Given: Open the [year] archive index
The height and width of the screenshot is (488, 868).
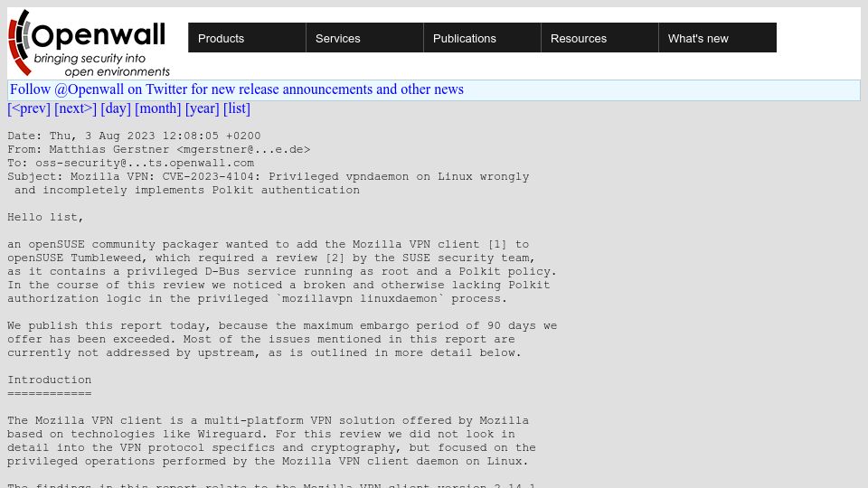Looking at the screenshot, I should 202,108.
